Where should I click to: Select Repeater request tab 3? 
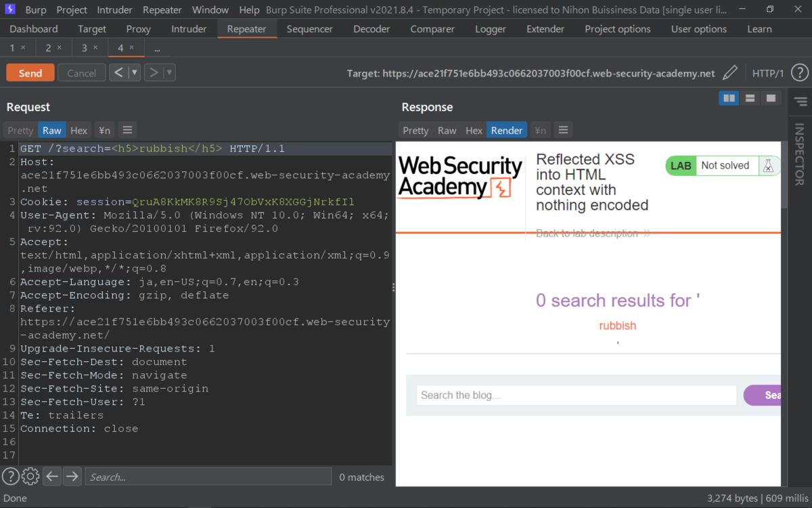click(x=85, y=48)
